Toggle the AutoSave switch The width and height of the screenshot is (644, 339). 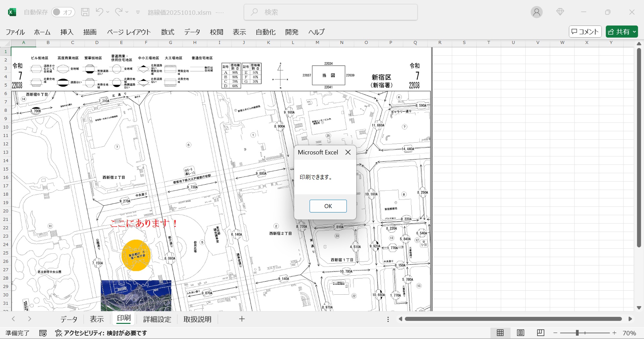coord(63,12)
